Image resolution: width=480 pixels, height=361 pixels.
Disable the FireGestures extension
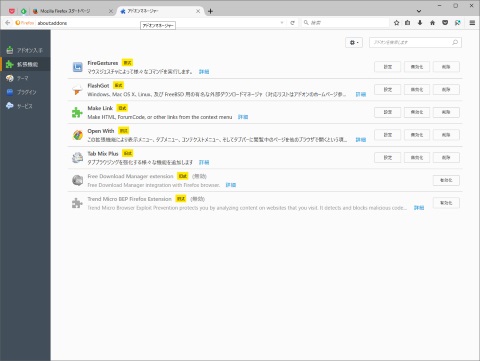(417, 67)
